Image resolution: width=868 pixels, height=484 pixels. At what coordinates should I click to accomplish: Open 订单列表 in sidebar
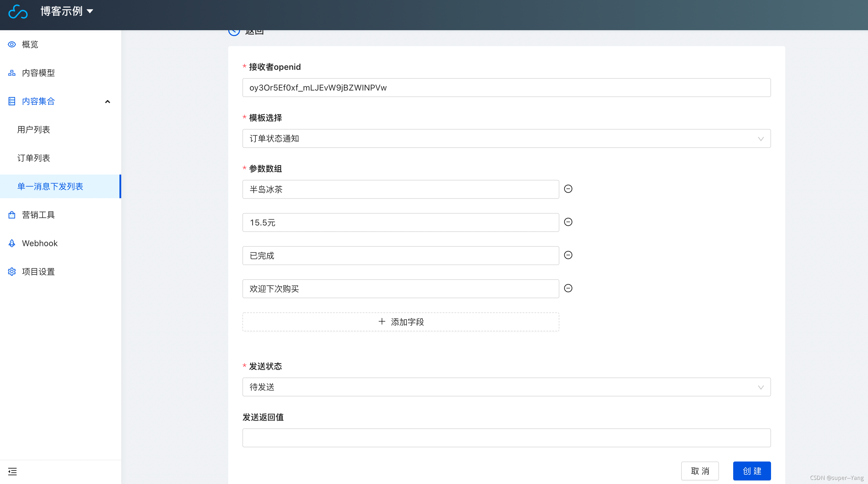coord(34,158)
